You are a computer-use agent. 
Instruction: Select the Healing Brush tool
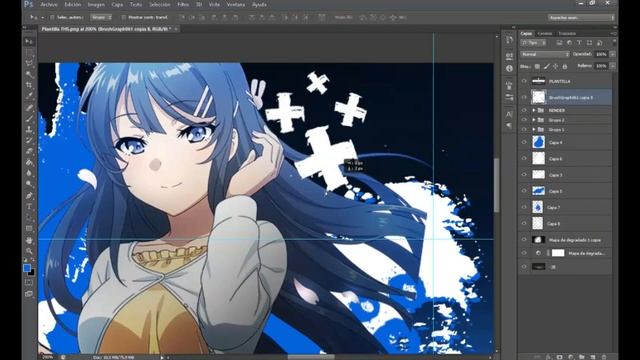pos(29,108)
